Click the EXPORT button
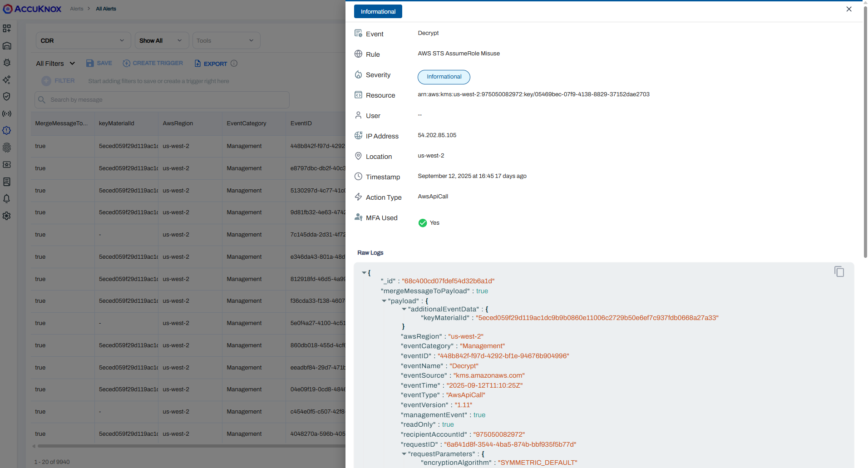868x468 pixels. point(211,64)
